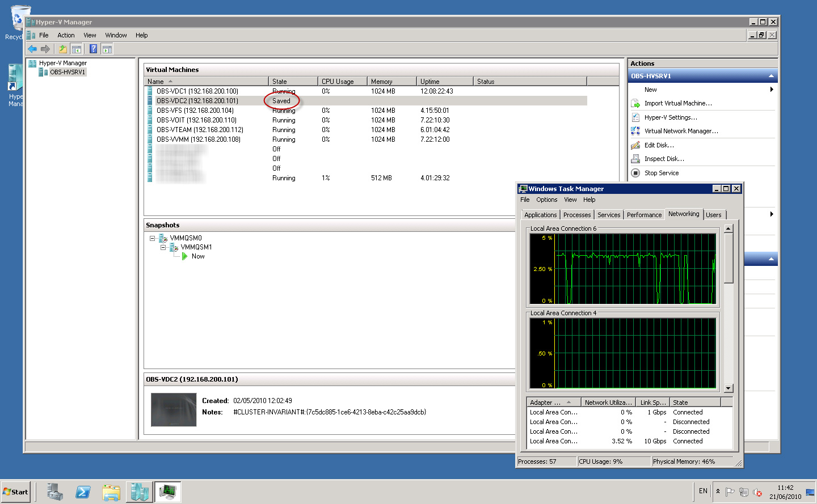Click the Back navigation arrow in the toolbar
The height and width of the screenshot is (504, 817).
click(x=32, y=49)
